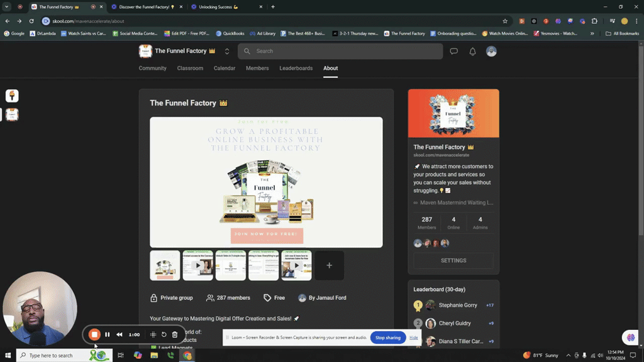This screenshot has width=644, height=362.
Task: Click into the Skool Search field
Action: click(340, 52)
